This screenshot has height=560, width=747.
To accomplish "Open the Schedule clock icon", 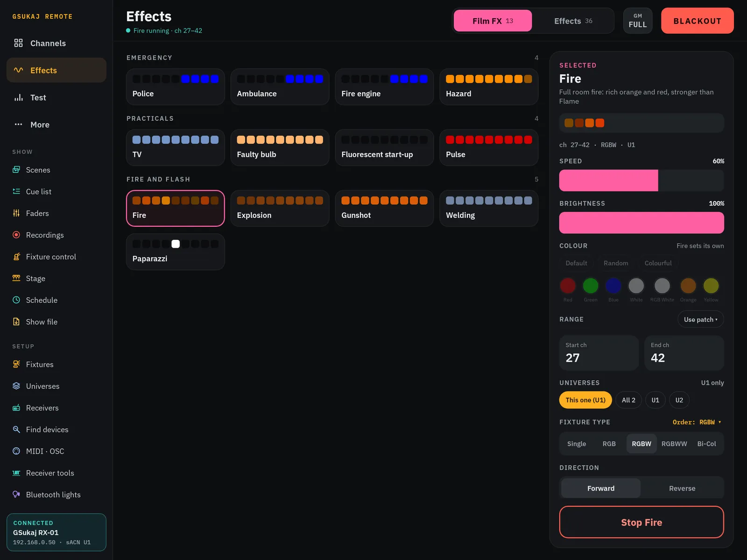I will [16, 300].
